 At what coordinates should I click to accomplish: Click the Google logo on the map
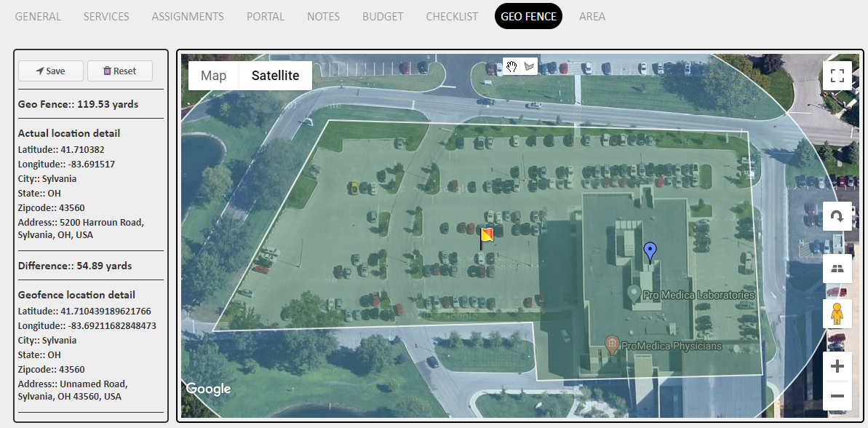(x=208, y=388)
